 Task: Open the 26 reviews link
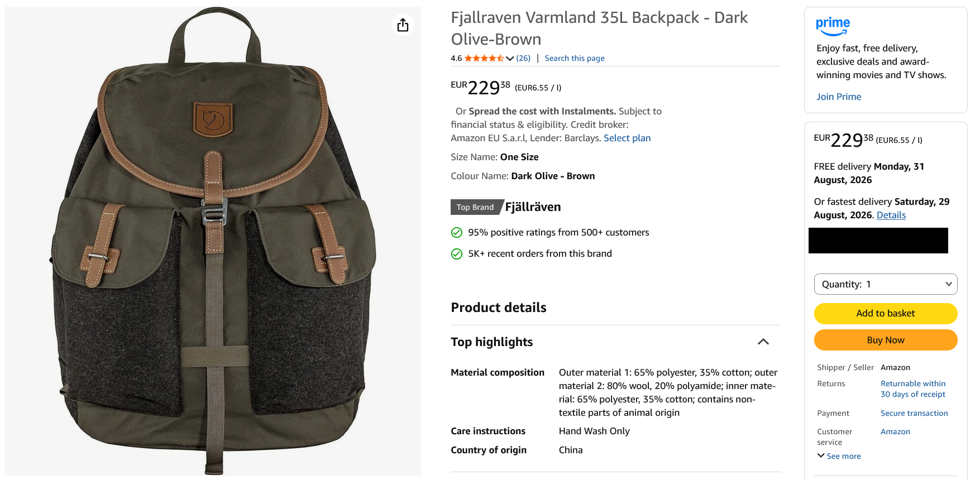[523, 58]
